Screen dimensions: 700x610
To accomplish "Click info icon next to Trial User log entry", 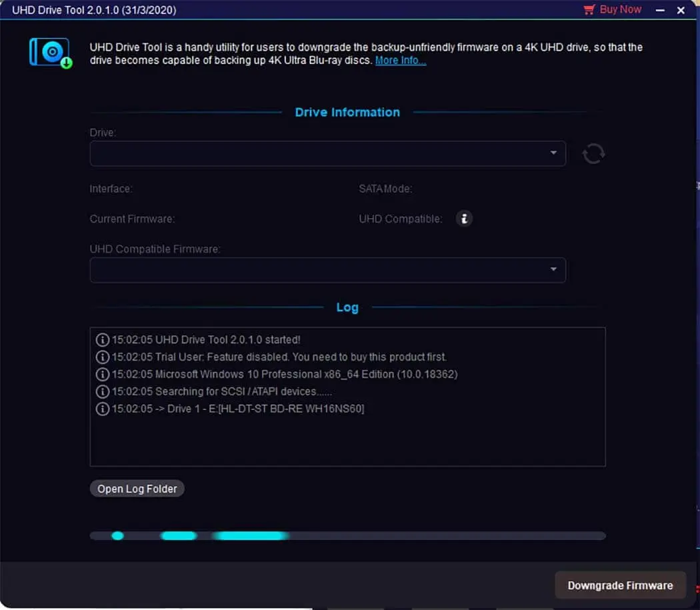I will click(102, 357).
